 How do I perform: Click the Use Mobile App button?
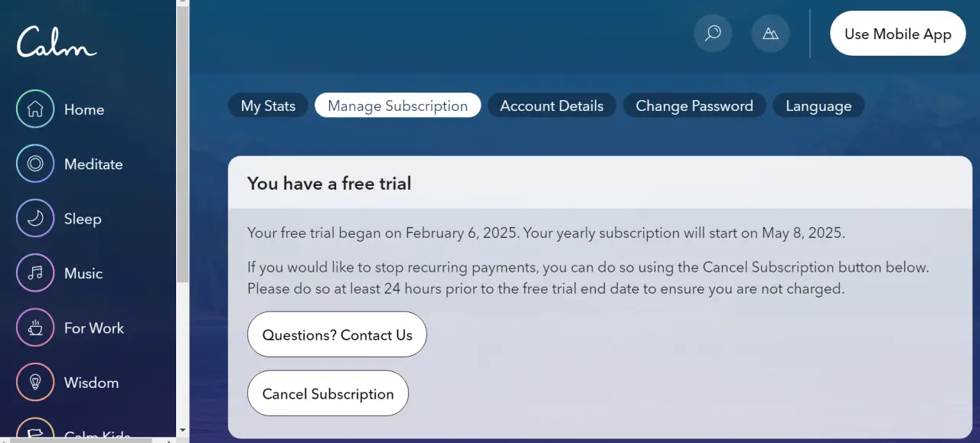[898, 34]
